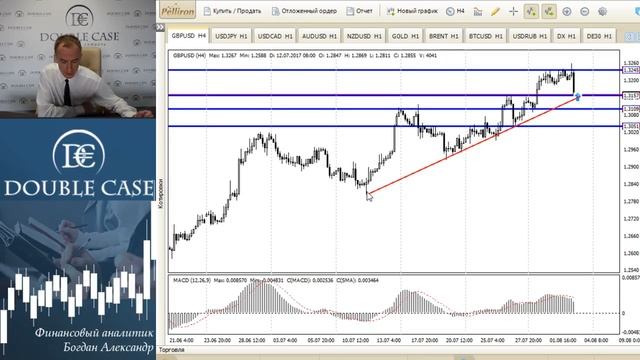Open chart settings gear icon
This screenshot has width=640, height=360.
coord(602,11)
